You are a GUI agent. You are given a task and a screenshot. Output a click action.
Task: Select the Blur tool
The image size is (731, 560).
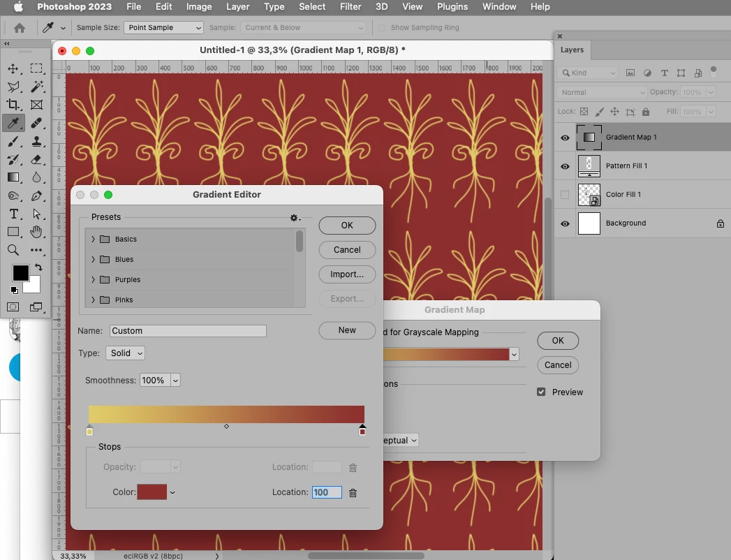(x=36, y=177)
